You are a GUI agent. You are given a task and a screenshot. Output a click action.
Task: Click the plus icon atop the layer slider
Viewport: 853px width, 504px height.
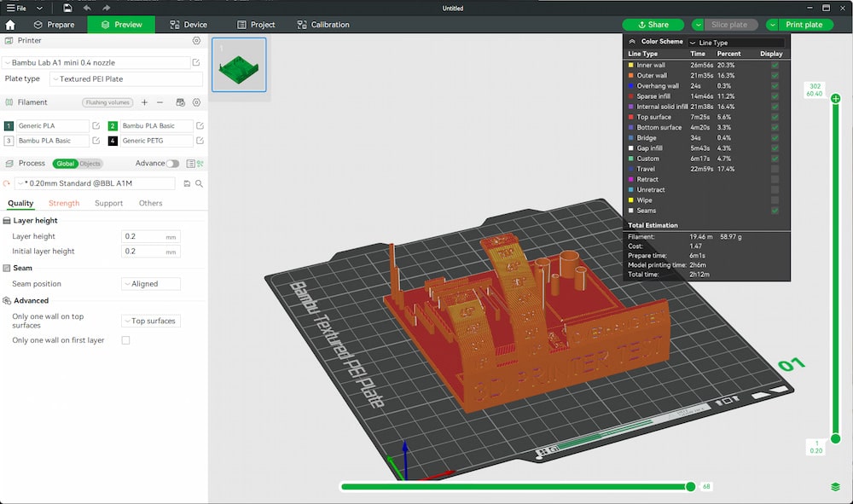point(836,98)
